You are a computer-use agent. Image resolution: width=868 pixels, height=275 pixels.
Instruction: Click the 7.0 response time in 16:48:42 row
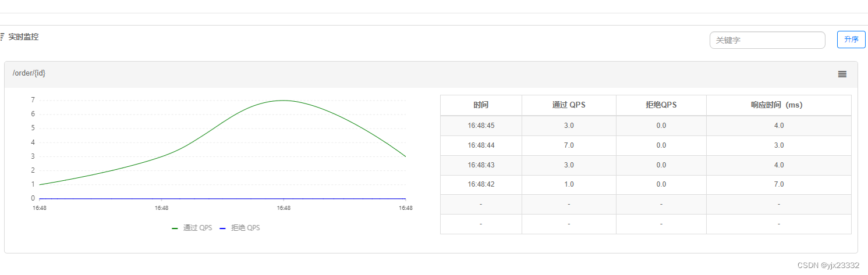pos(779,184)
